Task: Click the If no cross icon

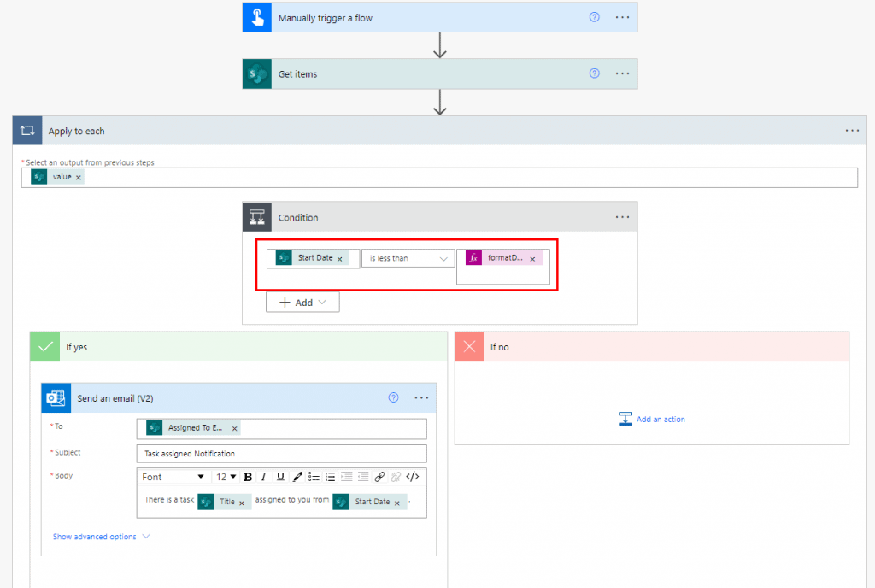Action: 469,346
